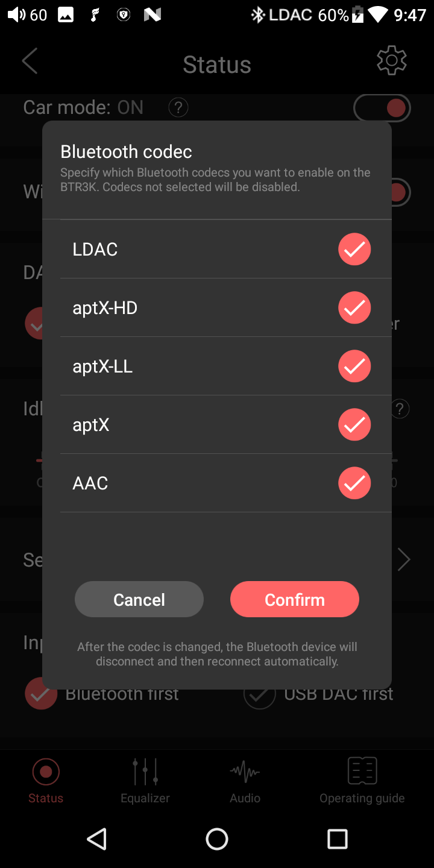
Task: Open settings via the gear icon
Action: click(x=392, y=60)
